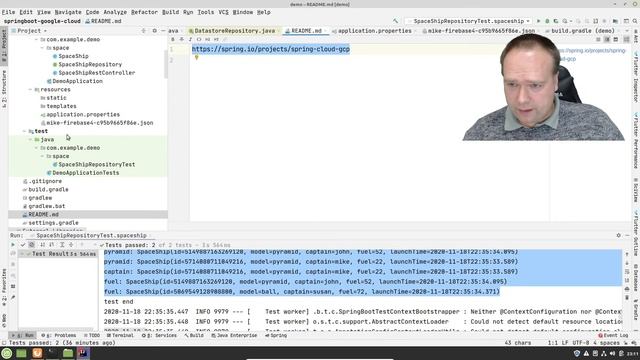Click the springboot-google-cloud breadcrumb
This screenshot has width=640, height=360.
click(x=42, y=21)
